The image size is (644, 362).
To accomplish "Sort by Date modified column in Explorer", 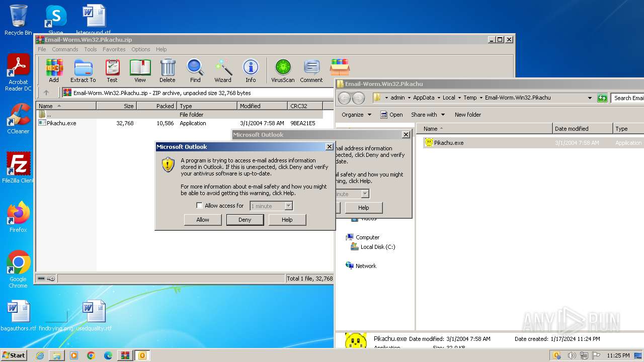I will click(x=583, y=129).
